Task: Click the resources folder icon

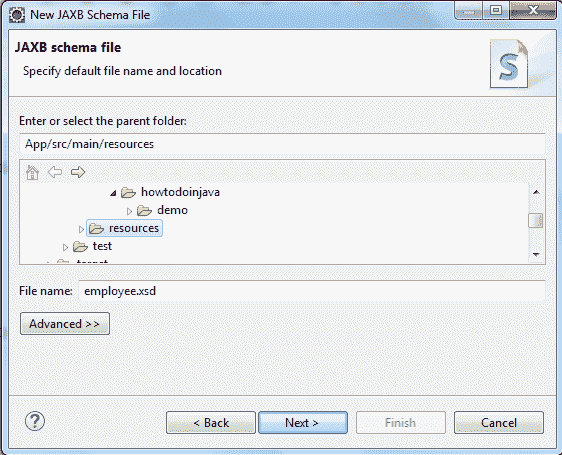Action: [x=96, y=228]
